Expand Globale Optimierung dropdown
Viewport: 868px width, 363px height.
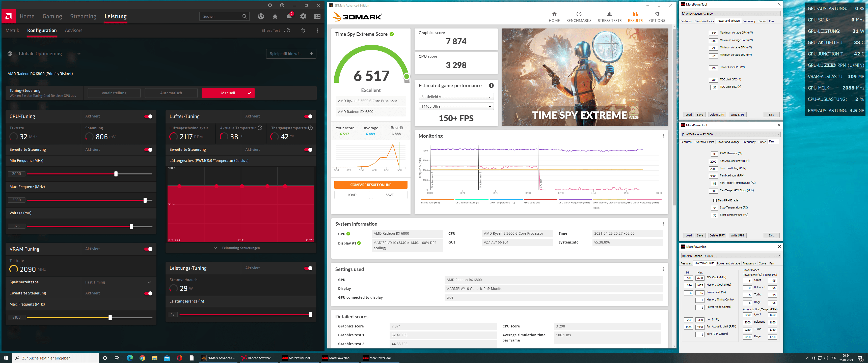79,53
